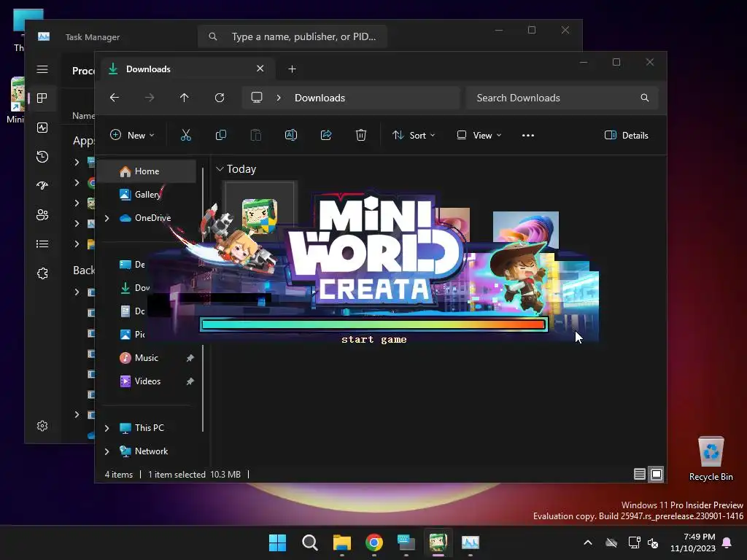This screenshot has width=747, height=560.
Task: Go back in File Explorer
Action: (115, 98)
